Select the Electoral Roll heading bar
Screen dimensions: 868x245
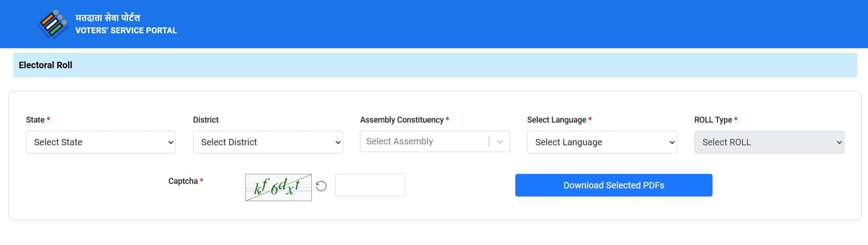tap(435, 65)
